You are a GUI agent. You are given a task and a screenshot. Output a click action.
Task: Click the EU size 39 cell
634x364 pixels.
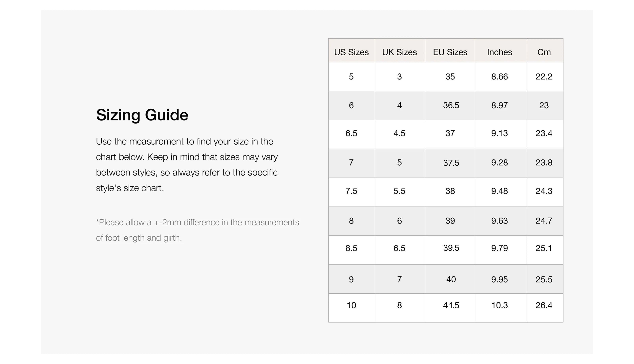click(x=450, y=221)
